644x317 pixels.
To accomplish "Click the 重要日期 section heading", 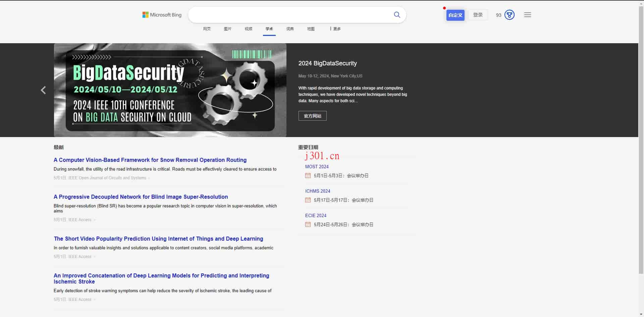I will coord(308,147).
